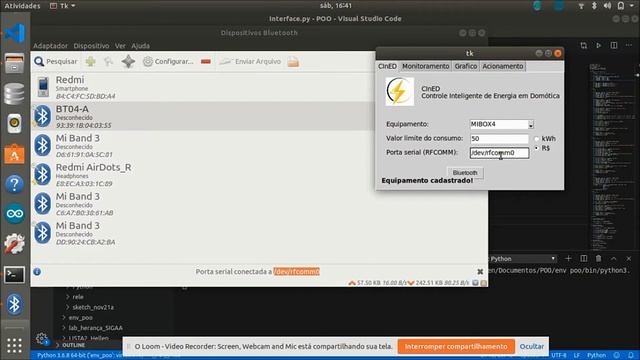
Task: Select the BT04-A device row
Action: click(x=203, y=116)
